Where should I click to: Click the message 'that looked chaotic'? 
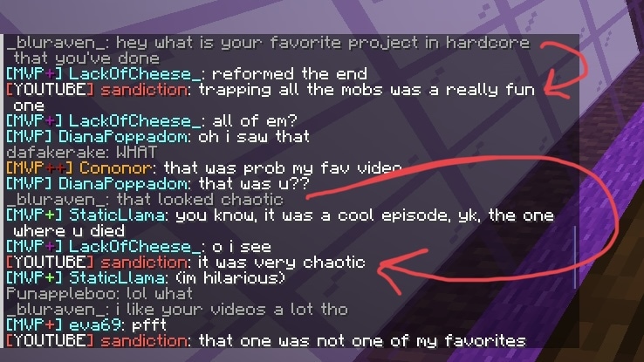click(x=200, y=200)
